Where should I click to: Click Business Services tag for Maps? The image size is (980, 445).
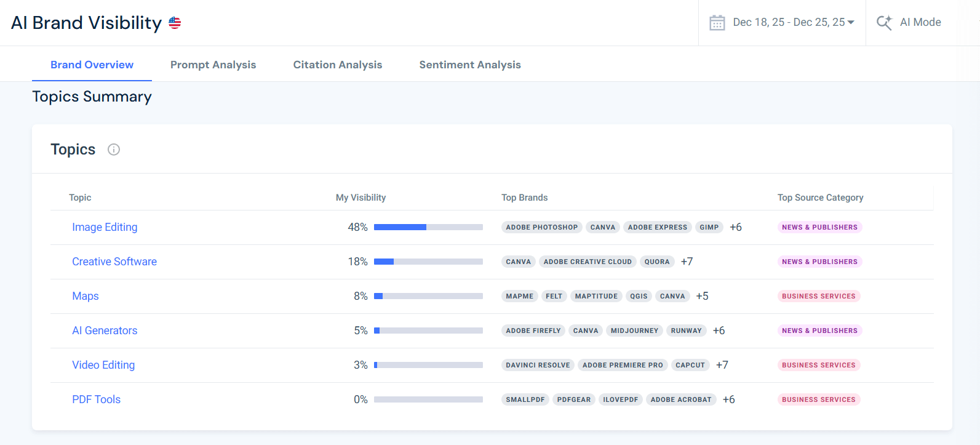tap(819, 296)
